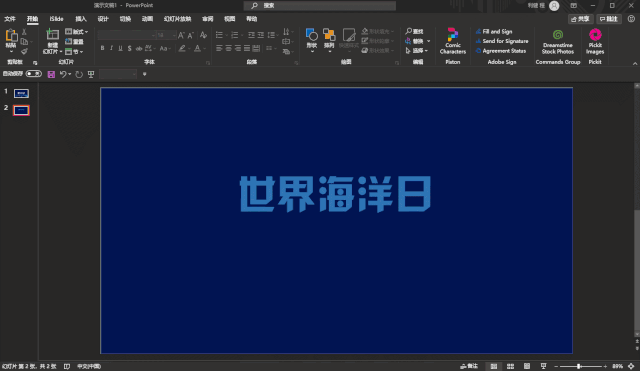Click the Arrange icon
This screenshot has width=640, height=371.
(x=329, y=35)
